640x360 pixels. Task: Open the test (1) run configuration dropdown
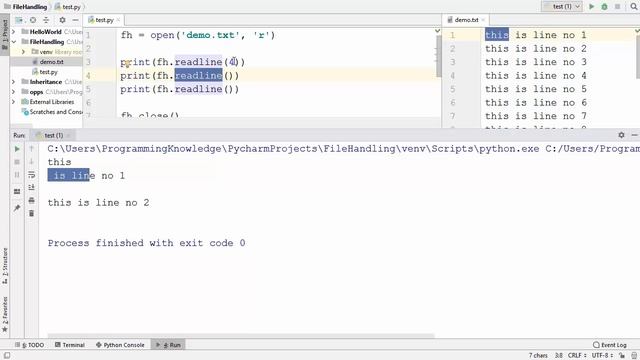click(x=562, y=7)
